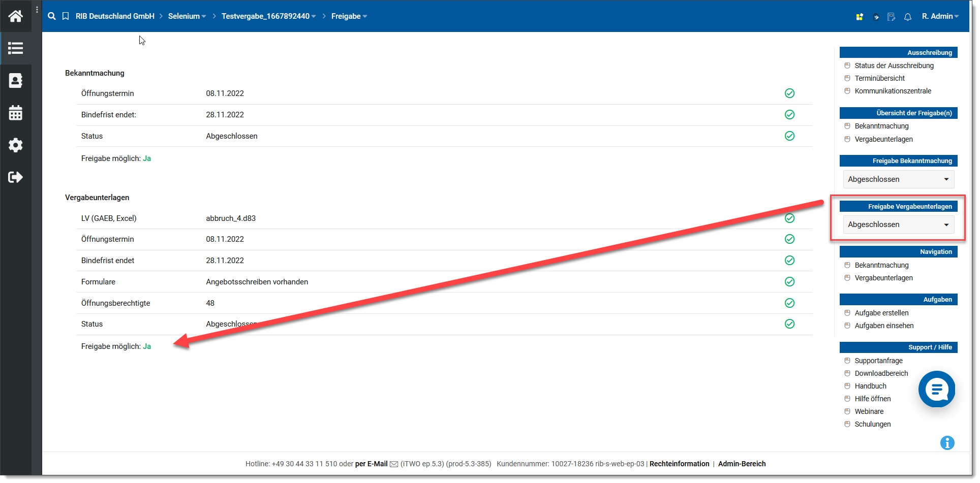Click the bookmark icon in the header
The width and height of the screenshot is (980, 483).
point(66,16)
